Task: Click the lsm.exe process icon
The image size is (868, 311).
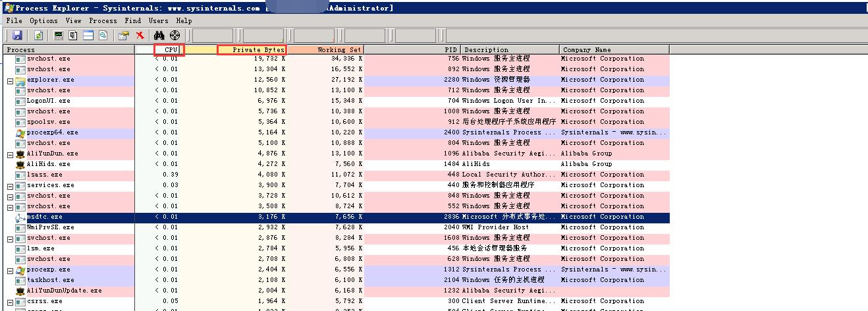Action: (x=20, y=248)
